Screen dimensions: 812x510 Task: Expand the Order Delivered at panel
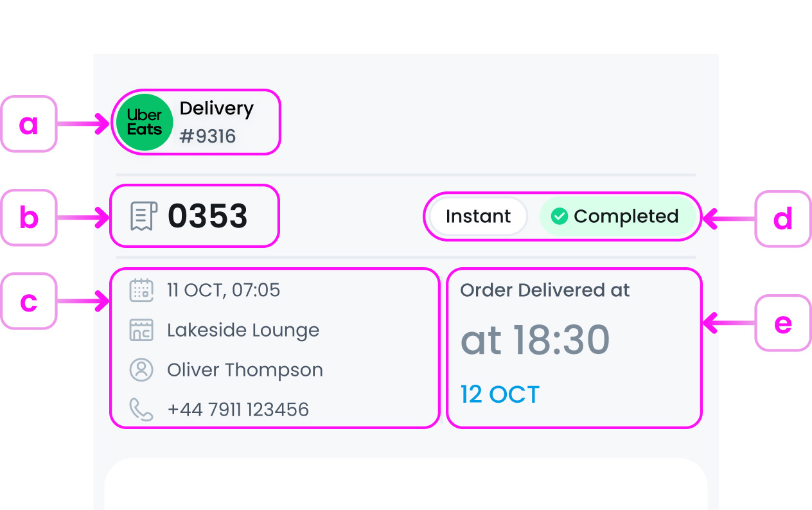574,347
